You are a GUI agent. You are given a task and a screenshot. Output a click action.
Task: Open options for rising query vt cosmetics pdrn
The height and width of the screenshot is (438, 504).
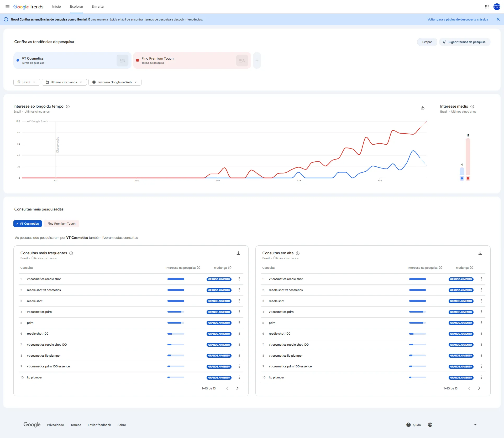pyautogui.click(x=481, y=312)
